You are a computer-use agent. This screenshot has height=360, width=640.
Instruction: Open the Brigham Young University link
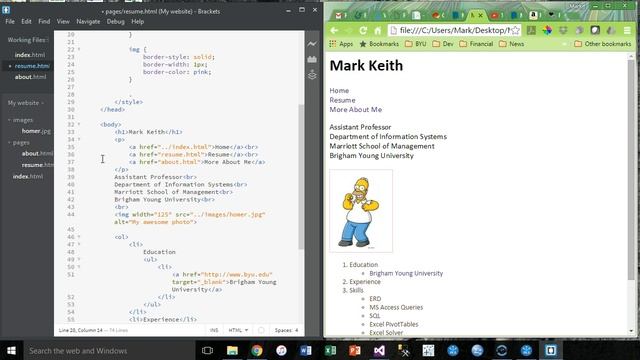tap(406, 273)
